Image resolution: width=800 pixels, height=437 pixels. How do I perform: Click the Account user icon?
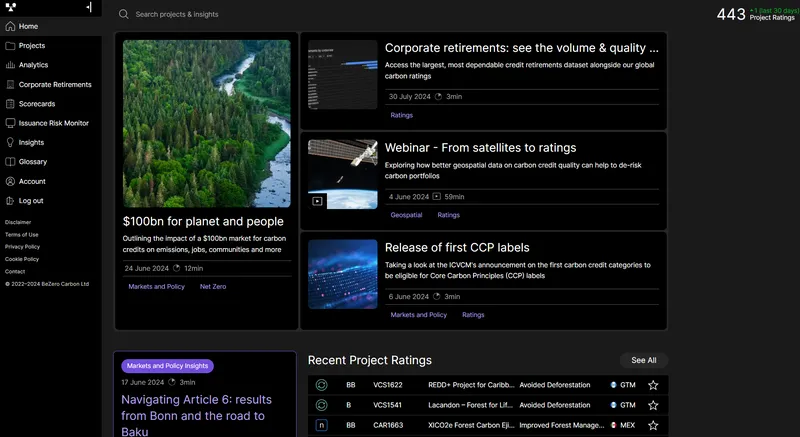[x=10, y=181]
